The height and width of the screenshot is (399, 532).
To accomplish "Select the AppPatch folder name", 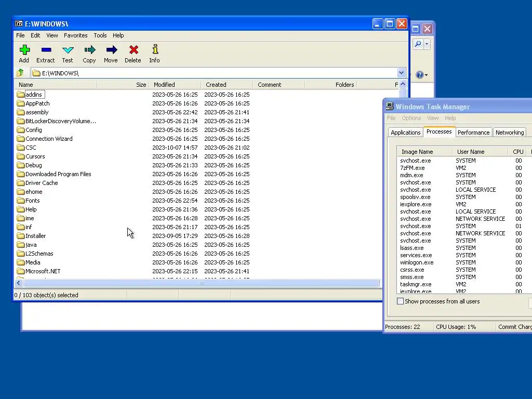I will click(x=37, y=103).
